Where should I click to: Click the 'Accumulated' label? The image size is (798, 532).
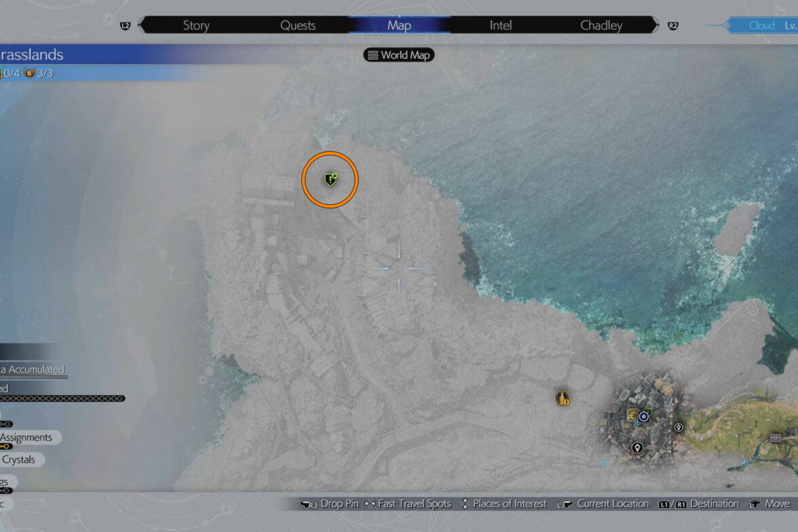coord(36,369)
